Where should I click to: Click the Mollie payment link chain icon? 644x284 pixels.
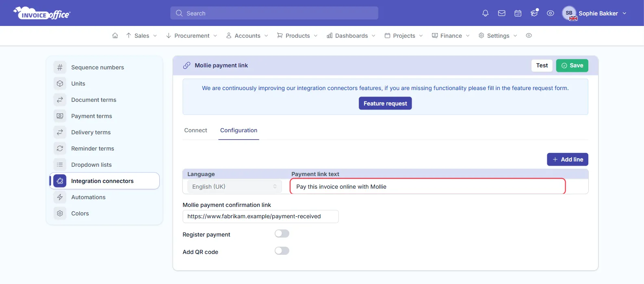tap(186, 65)
